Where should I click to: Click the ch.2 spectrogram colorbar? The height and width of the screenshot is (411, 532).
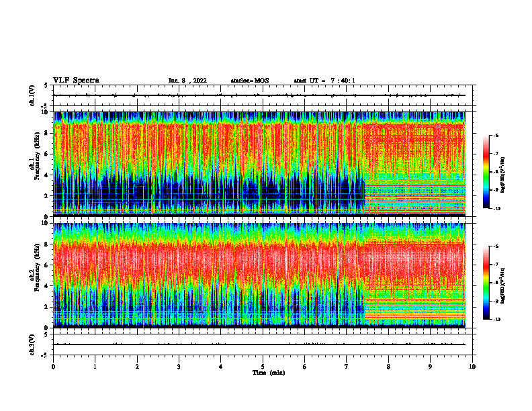[x=486, y=283]
